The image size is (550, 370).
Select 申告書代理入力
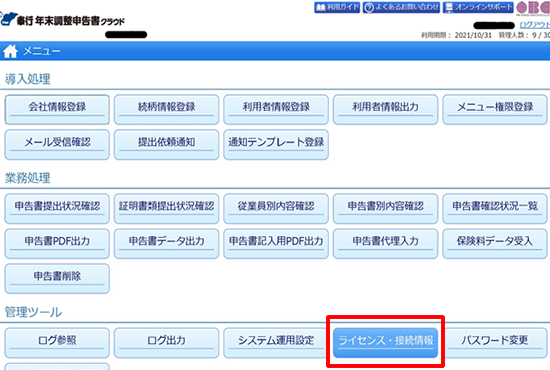[x=385, y=244]
